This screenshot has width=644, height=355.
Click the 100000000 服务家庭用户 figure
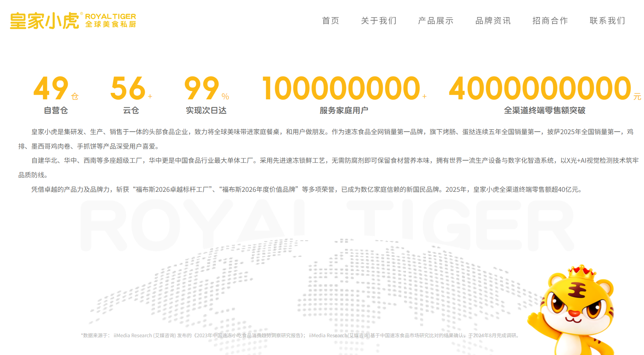[344, 95]
